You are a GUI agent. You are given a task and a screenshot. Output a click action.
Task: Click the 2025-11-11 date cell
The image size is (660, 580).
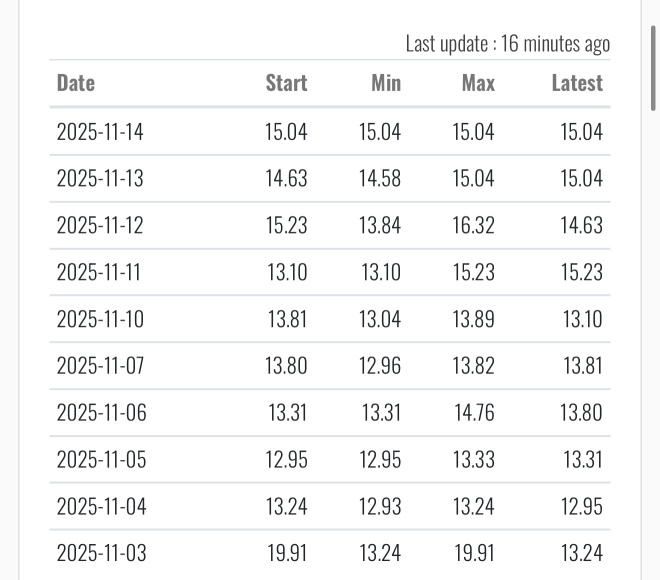coord(100,272)
